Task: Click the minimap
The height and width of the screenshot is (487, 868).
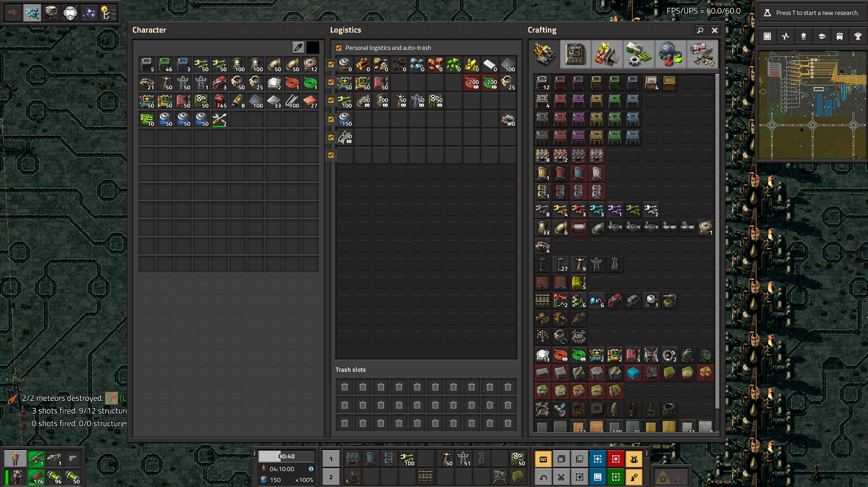Action: pyautogui.click(x=812, y=106)
